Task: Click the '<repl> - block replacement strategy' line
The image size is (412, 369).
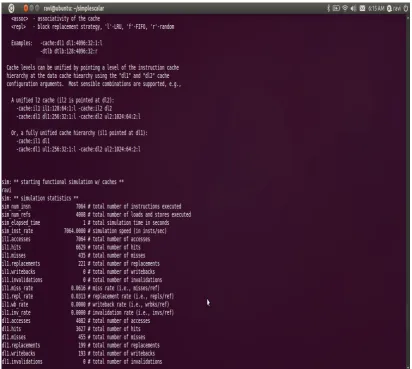Action: [92, 27]
